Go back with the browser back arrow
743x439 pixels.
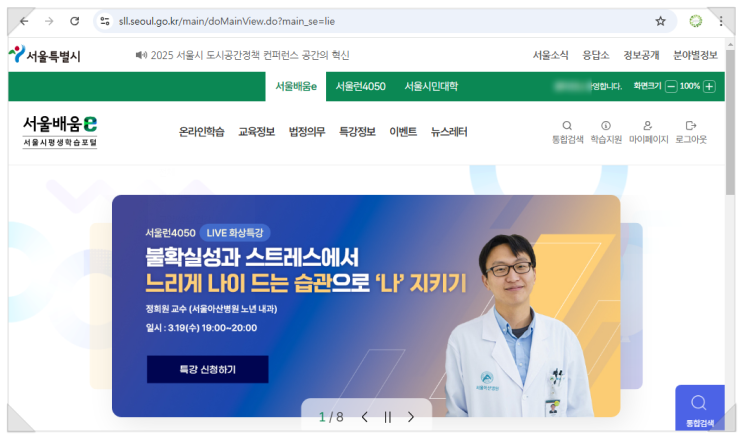click(x=24, y=21)
